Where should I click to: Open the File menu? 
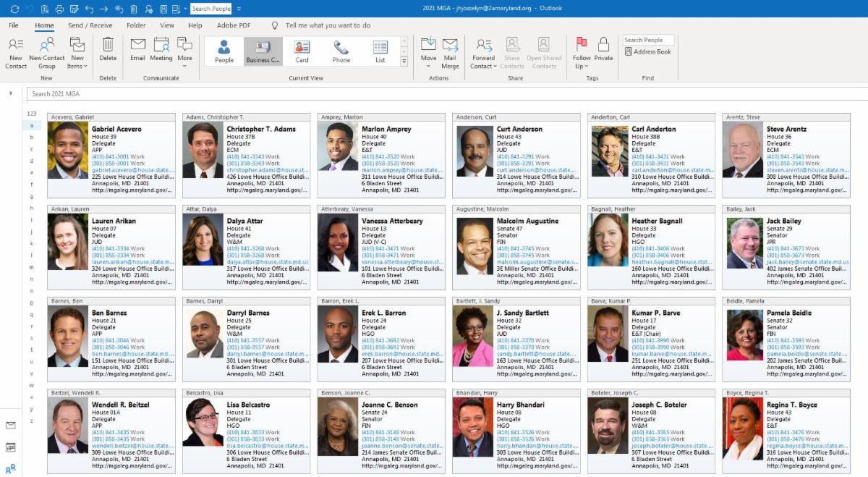coord(14,25)
